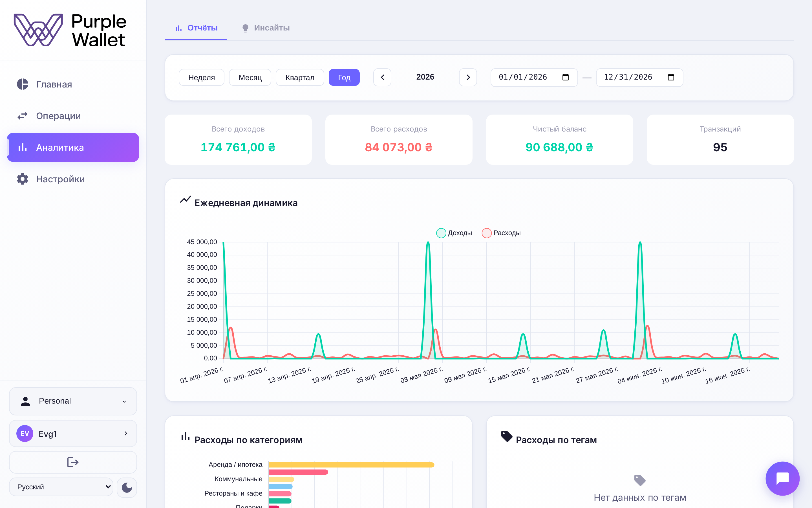The width and height of the screenshot is (812, 508).
Task: Click the EV user avatar
Action: [25, 433]
